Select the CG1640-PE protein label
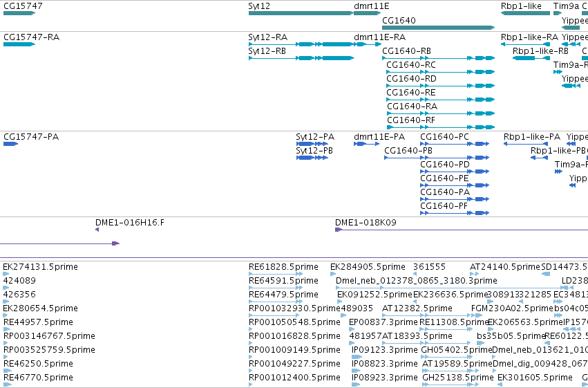588x388 pixels. click(444, 178)
